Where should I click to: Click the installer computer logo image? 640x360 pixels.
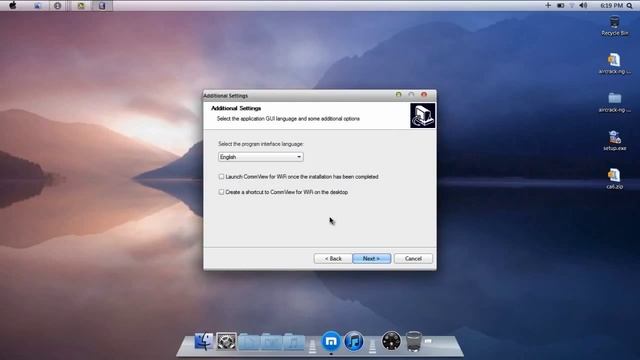[x=422, y=116]
